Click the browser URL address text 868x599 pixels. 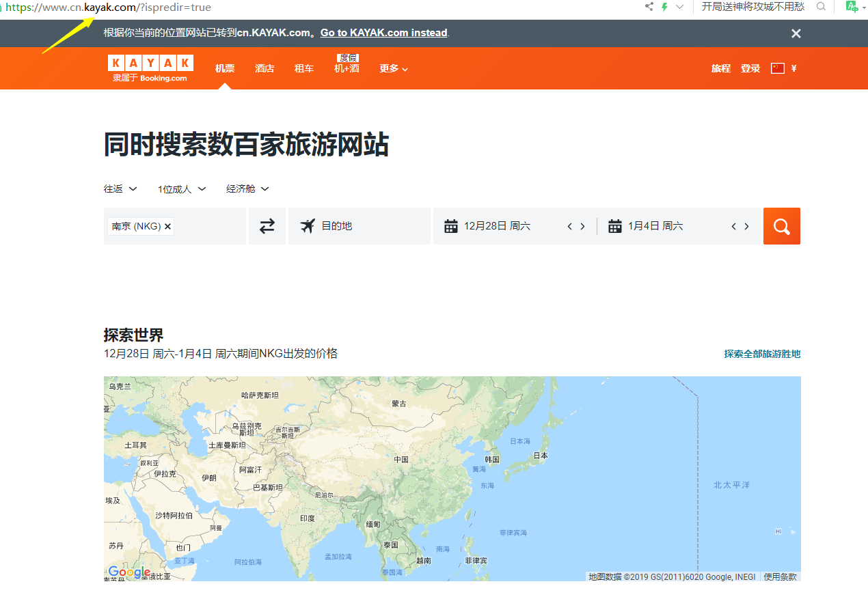(109, 8)
